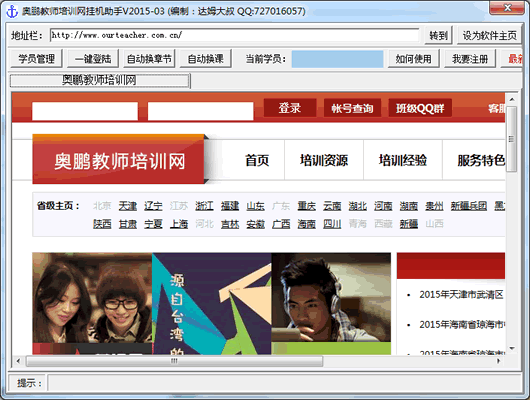Open the 甘肃 province link
This screenshot has height=400, width=530.
[128, 223]
